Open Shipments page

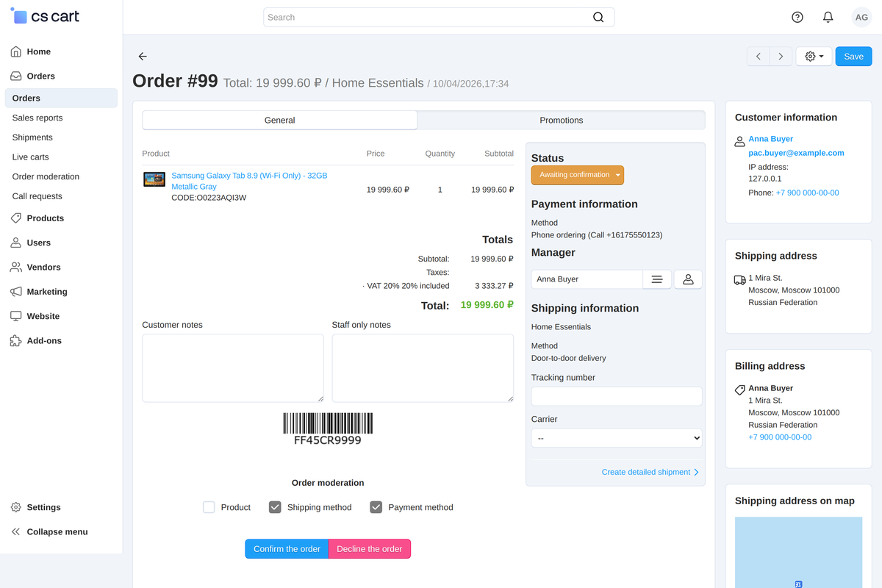[32, 137]
